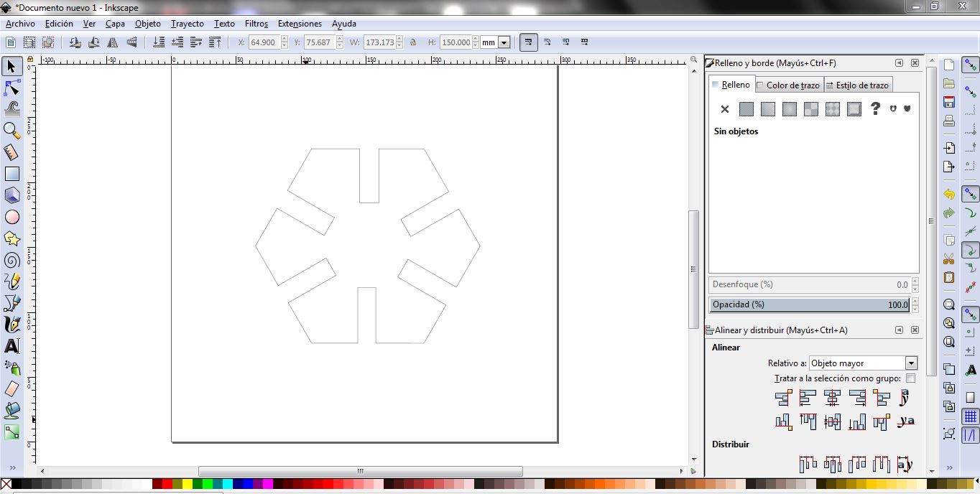The image size is (980, 494).
Task: Select the Tweak tool
Action: 11,109
